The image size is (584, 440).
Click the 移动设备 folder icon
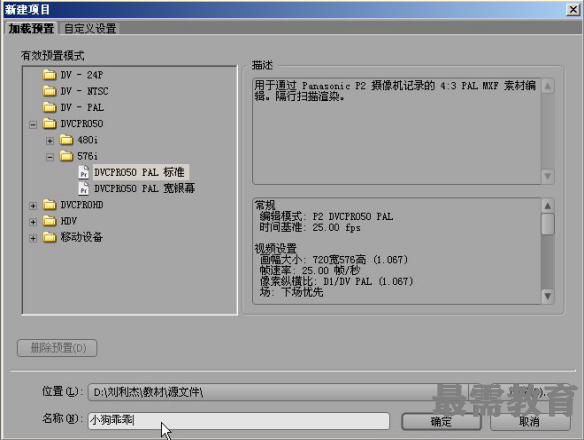(49, 237)
